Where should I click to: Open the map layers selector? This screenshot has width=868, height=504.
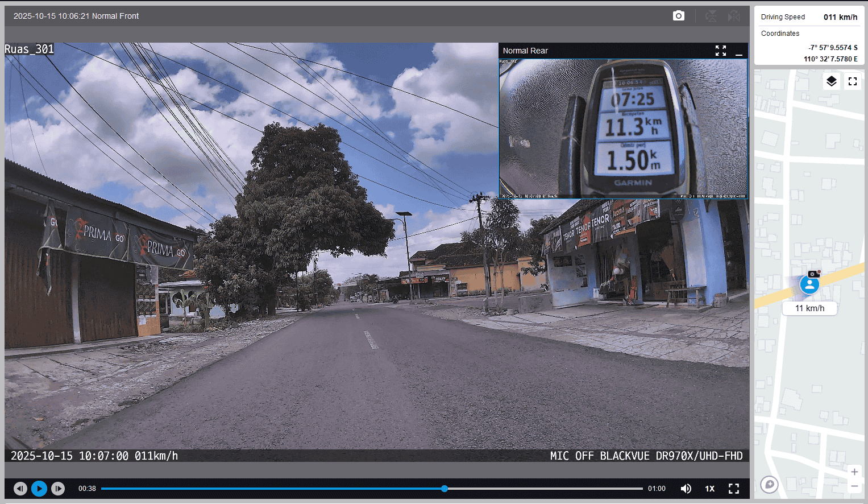click(831, 81)
